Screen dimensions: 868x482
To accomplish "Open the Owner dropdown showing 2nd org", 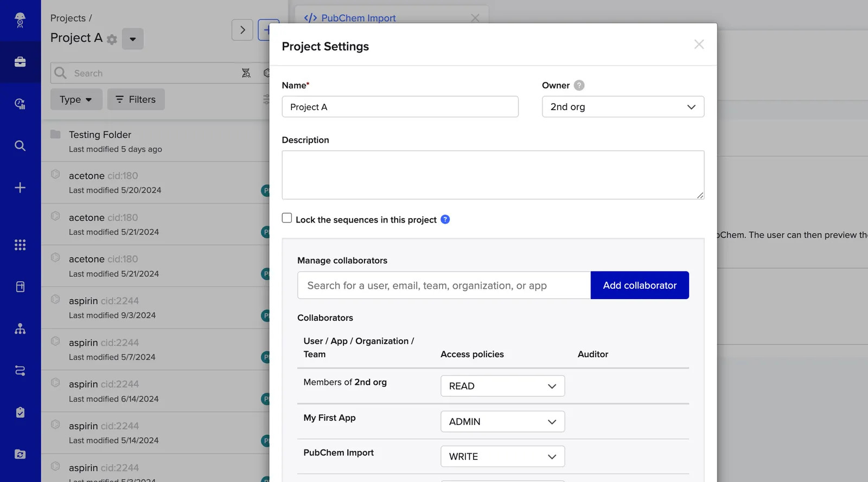I will point(623,107).
